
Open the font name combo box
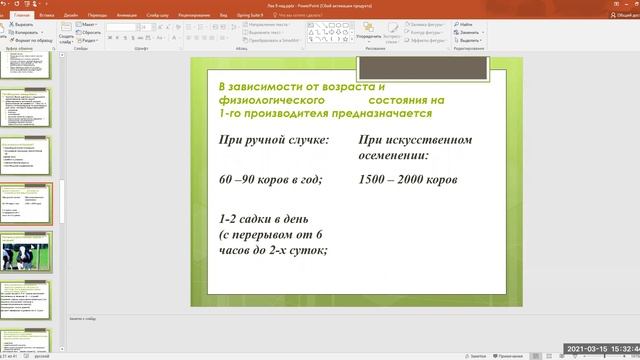121,27
